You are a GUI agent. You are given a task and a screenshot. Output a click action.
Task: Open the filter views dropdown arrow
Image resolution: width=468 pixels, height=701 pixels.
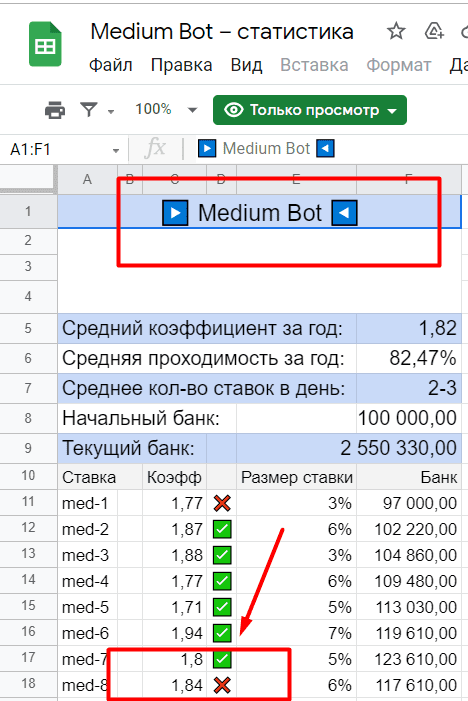111,111
